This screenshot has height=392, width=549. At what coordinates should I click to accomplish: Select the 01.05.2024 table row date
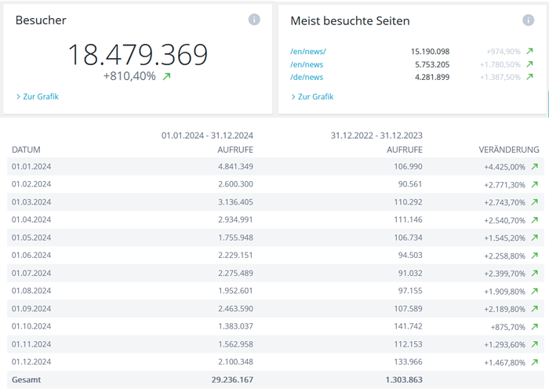(31, 238)
